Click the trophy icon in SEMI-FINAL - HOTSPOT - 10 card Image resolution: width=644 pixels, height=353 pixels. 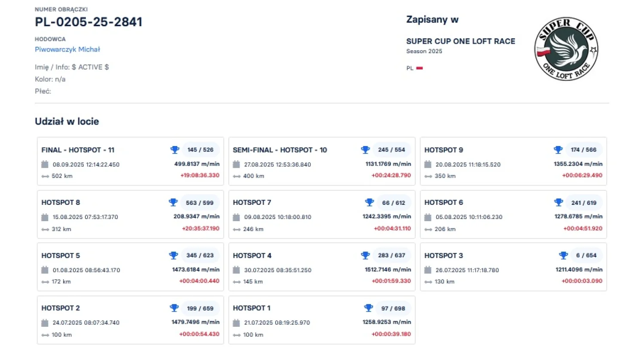[365, 150]
